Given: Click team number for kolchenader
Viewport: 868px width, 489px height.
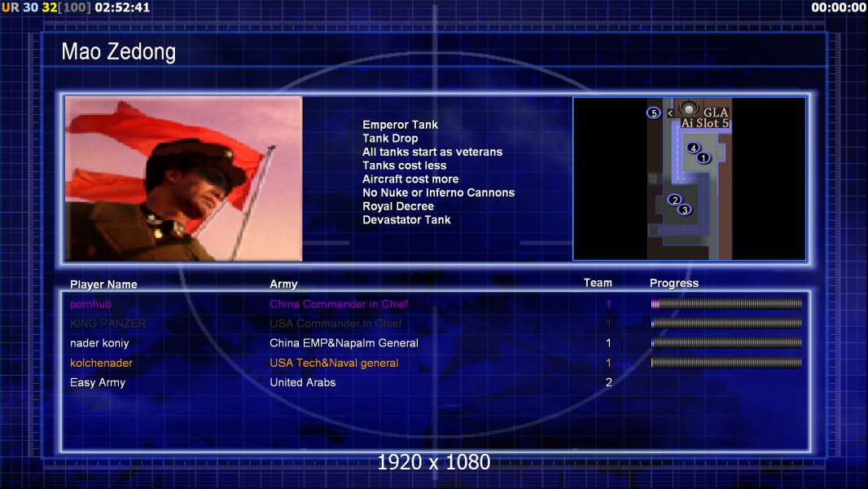Looking at the screenshot, I should click(608, 363).
